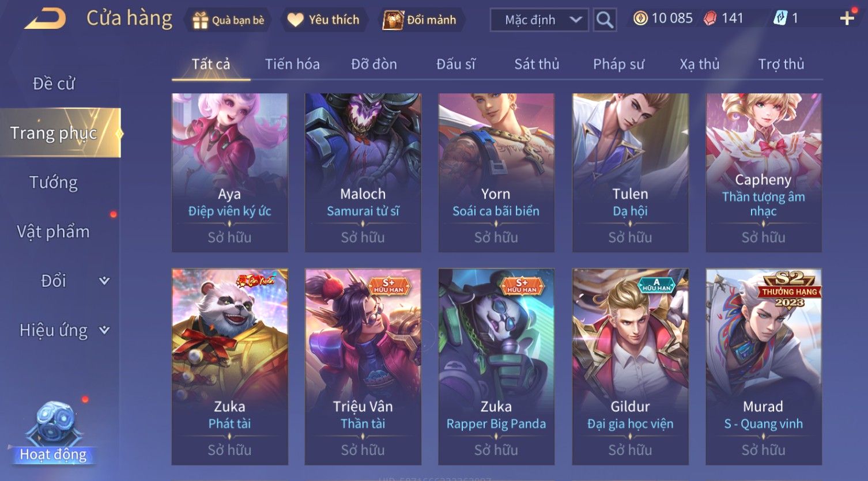Click the gold coin balance icon
This screenshot has height=481, width=868.
[x=640, y=18]
